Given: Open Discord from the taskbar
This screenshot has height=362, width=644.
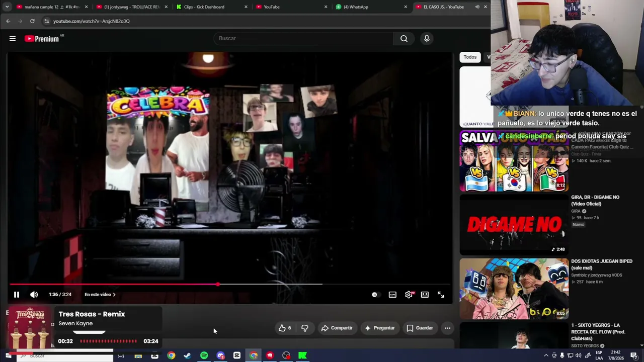Looking at the screenshot, I should tap(220, 356).
